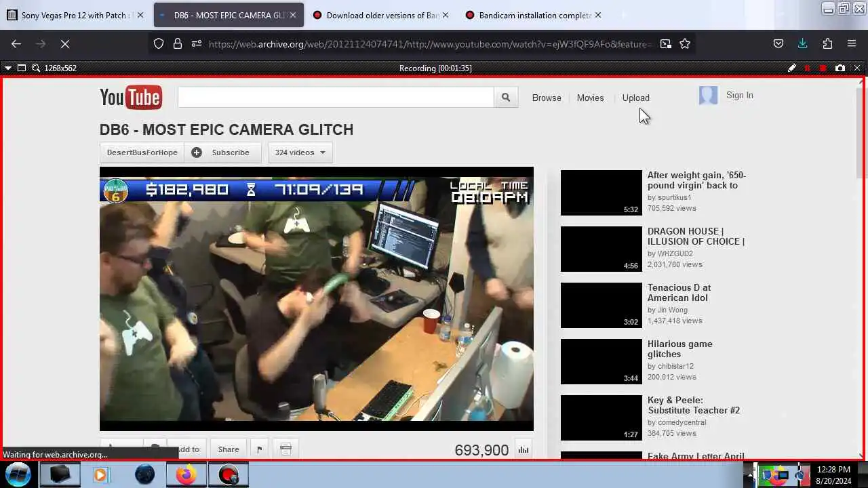The image size is (868, 488).
Task: Click the shield tracking protection icon
Action: tap(159, 43)
